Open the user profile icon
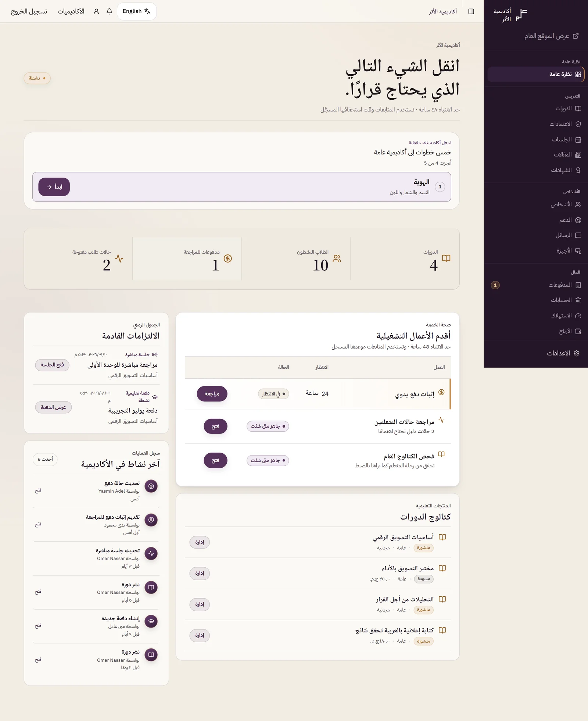 tap(96, 11)
